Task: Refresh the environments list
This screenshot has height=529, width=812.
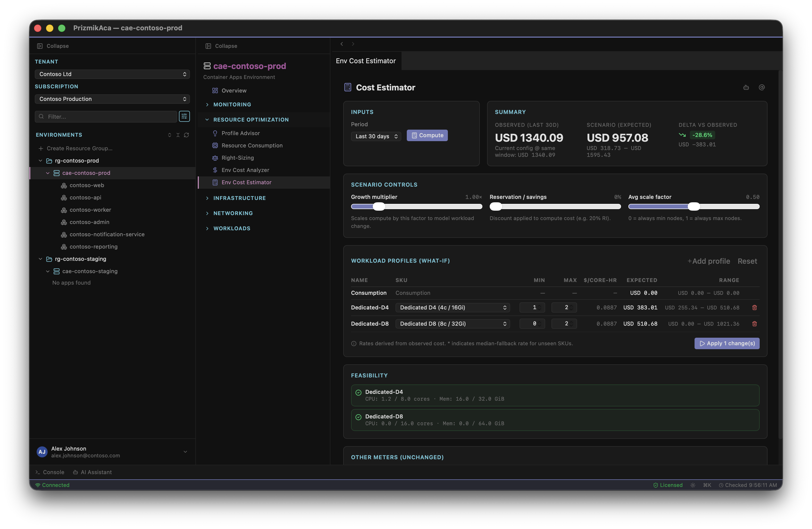Action: (x=186, y=135)
